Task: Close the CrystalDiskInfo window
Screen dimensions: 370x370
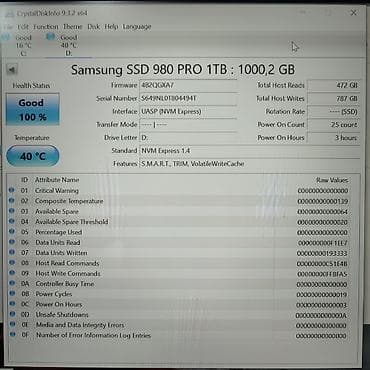Action: coord(353,13)
